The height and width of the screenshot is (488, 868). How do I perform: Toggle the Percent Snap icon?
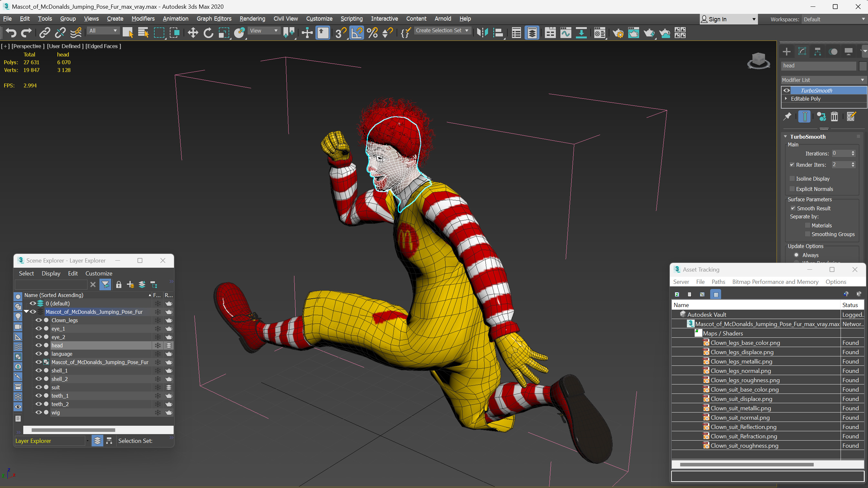tap(372, 33)
